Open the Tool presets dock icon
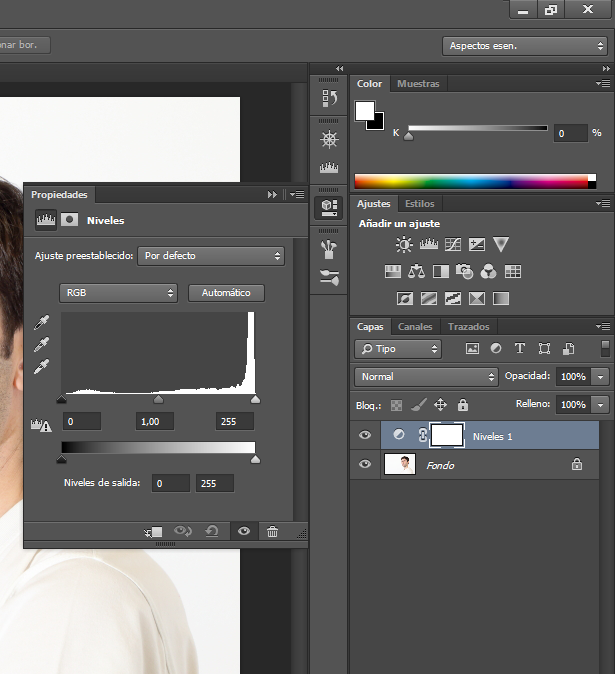The image size is (615, 674). click(x=329, y=277)
